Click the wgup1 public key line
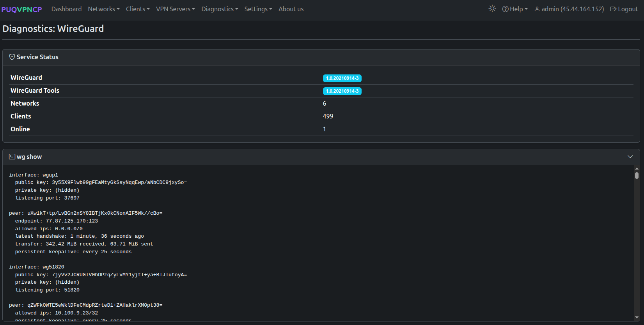The width and height of the screenshot is (644, 325). (x=101, y=182)
